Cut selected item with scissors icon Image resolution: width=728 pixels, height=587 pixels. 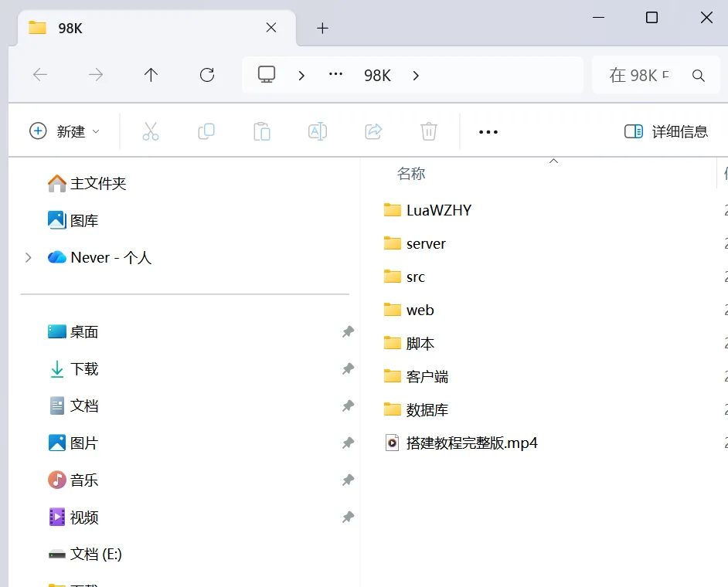[x=151, y=131]
